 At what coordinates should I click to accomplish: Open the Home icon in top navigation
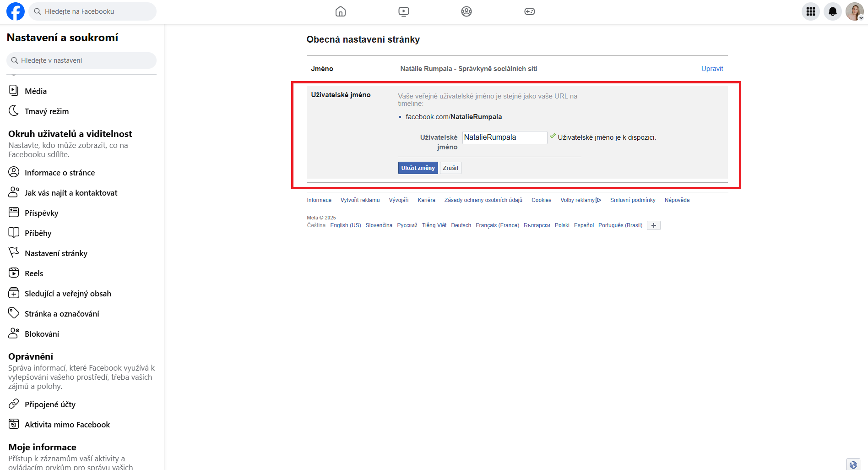pyautogui.click(x=341, y=11)
